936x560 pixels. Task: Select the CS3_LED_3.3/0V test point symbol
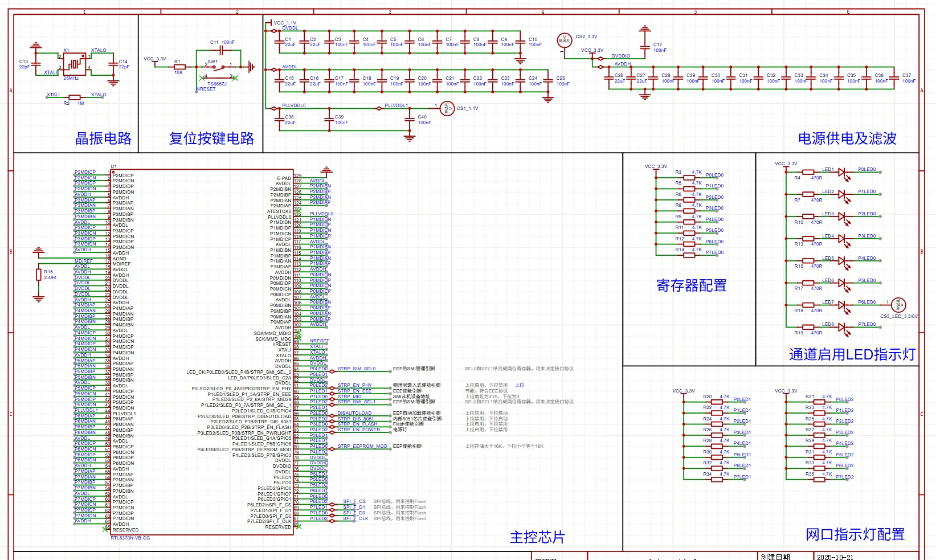click(898, 305)
